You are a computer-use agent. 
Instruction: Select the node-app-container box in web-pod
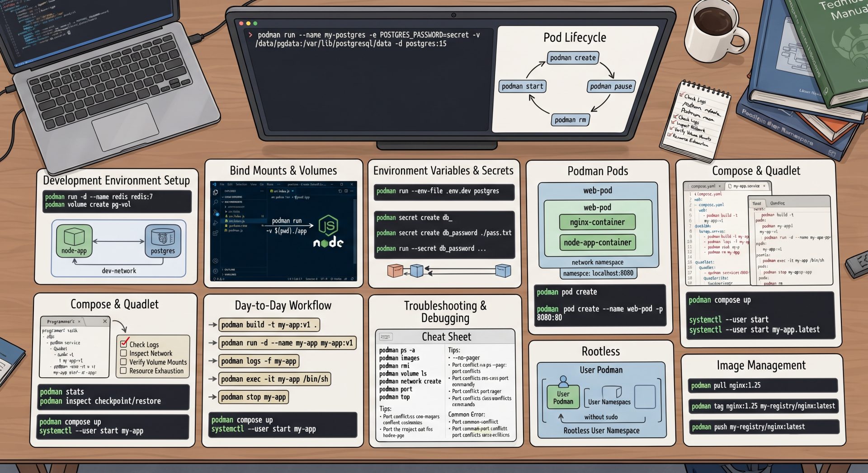click(597, 243)
